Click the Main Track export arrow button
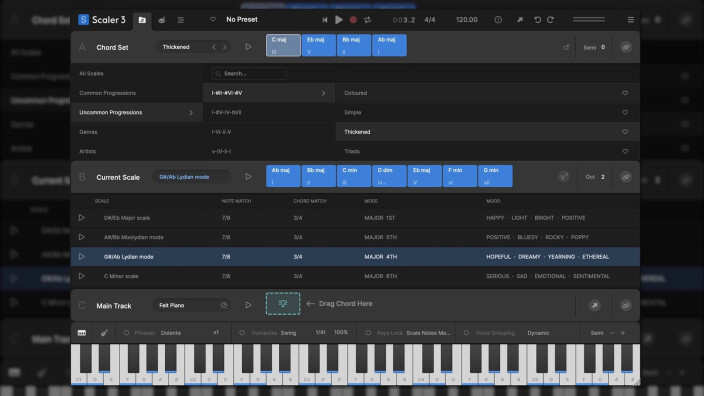The width and height of the screenshot is (704, 396). [594, 305]
